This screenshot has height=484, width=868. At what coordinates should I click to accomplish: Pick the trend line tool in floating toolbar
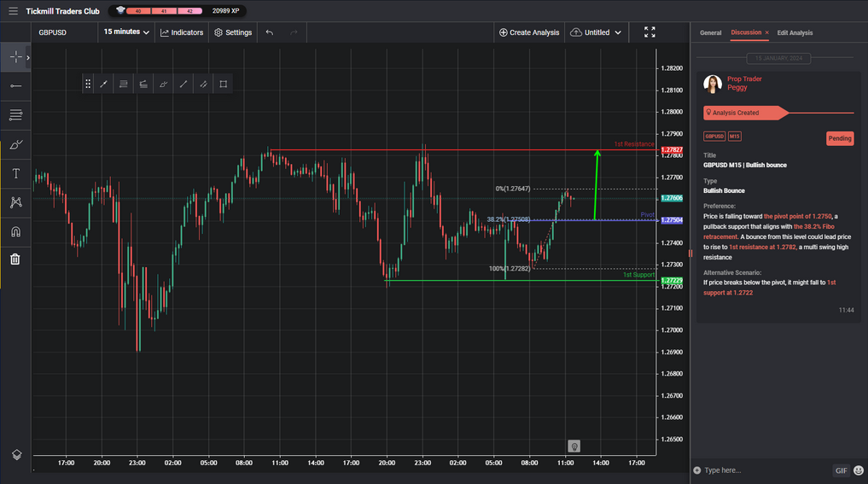coord(103,85)
